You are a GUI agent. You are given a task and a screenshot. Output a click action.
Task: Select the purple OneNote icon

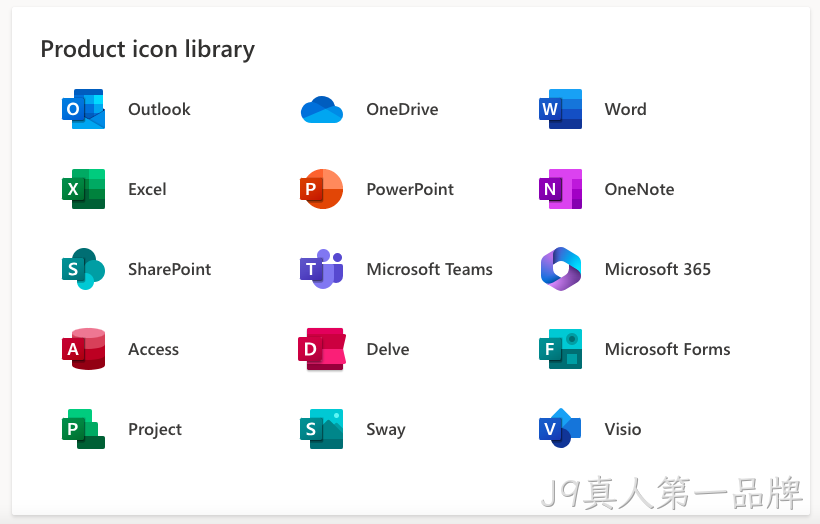point(560,189)
